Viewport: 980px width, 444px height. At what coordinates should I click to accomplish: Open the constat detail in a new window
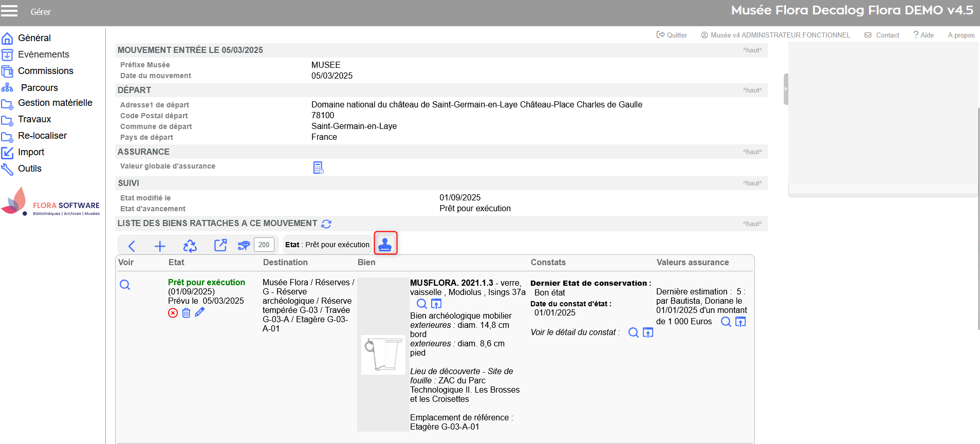[648, 333]
